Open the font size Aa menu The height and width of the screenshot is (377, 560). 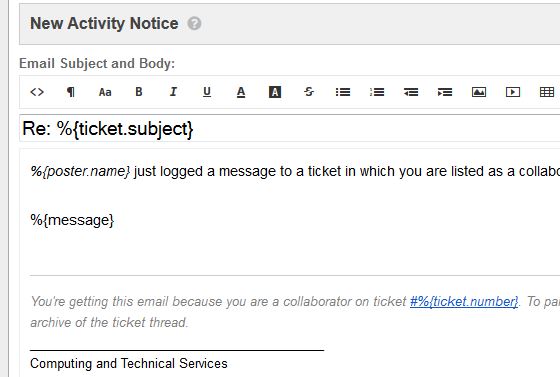(105, 92)
